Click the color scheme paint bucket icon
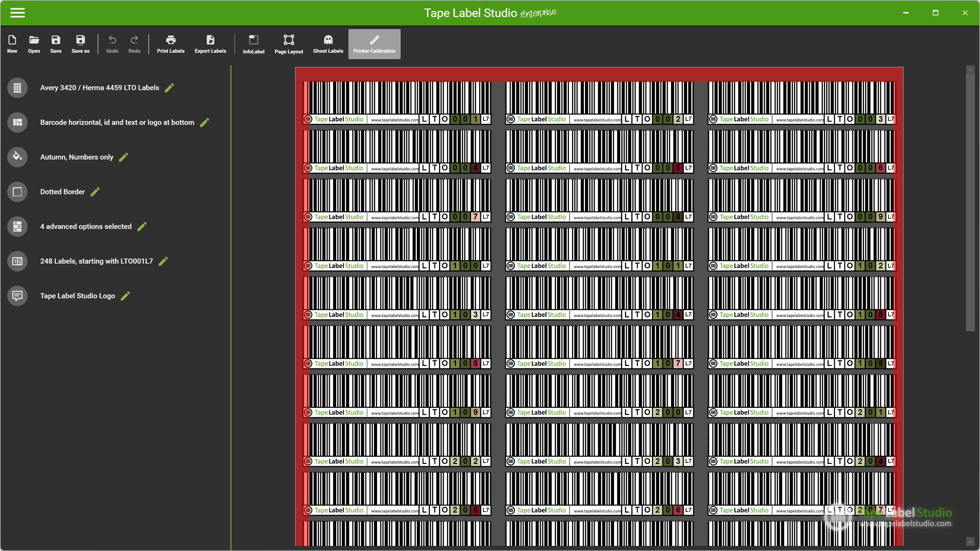Viewport: 980px width, 551px height. [17, 157]
